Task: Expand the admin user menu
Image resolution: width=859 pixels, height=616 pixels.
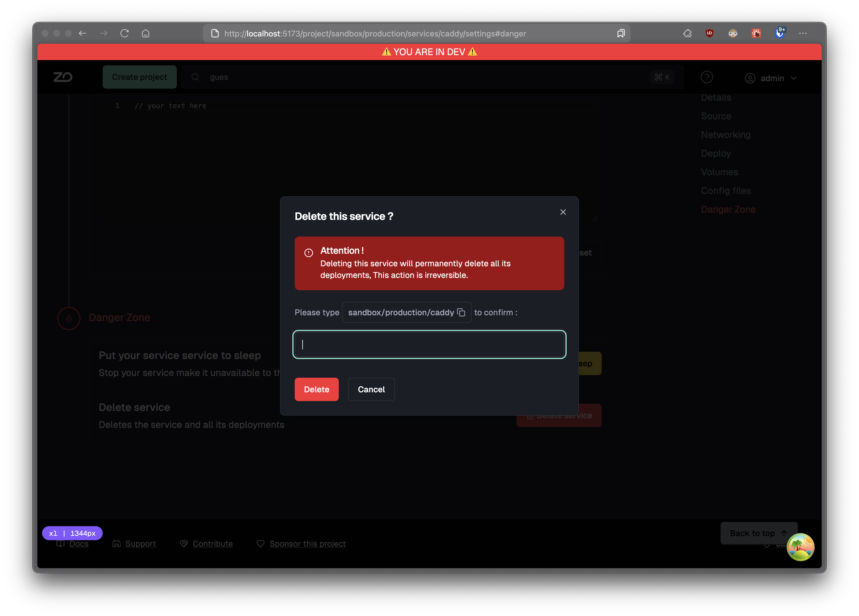Action: pos(771,78)
